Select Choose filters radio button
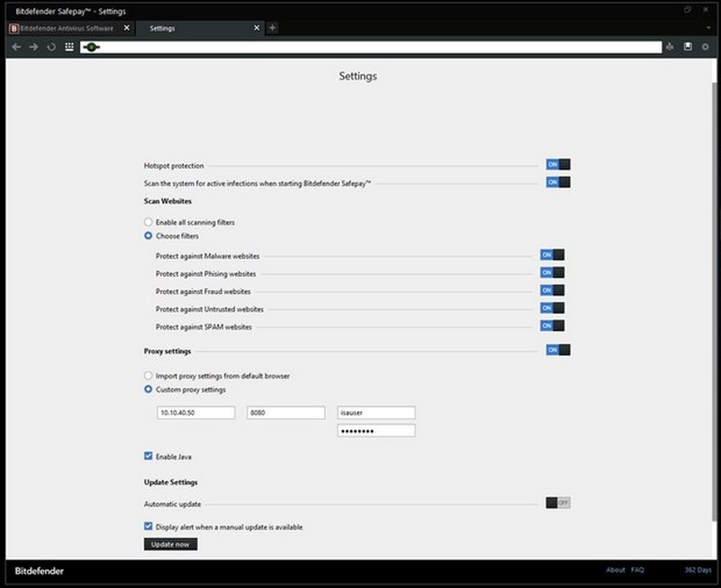 click(148, 235)
